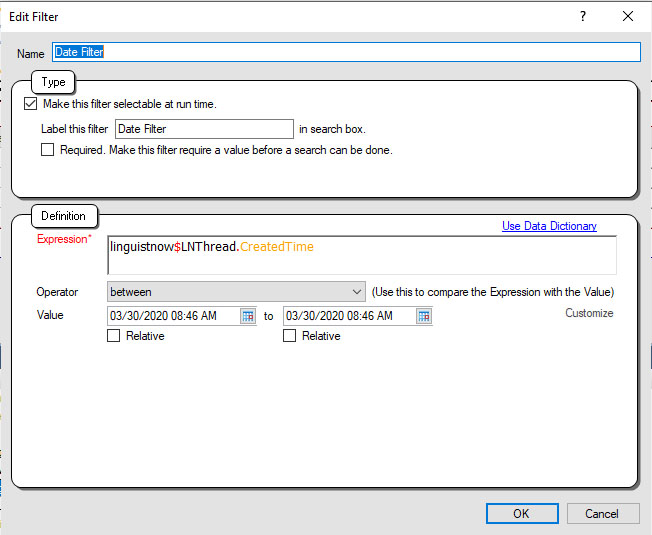This screenshot has width=652, height=535.
Task: Select the end date value field
Action: pos(348,316)
